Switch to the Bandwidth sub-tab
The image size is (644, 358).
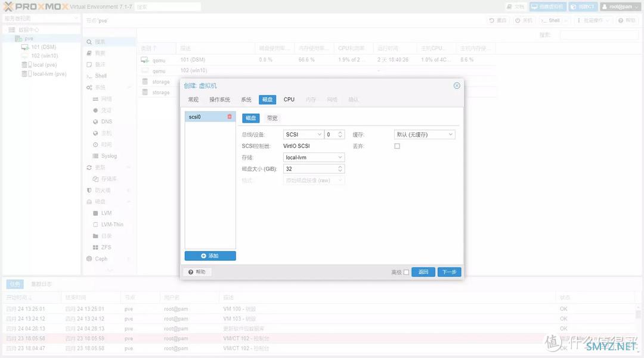[272, 118]
